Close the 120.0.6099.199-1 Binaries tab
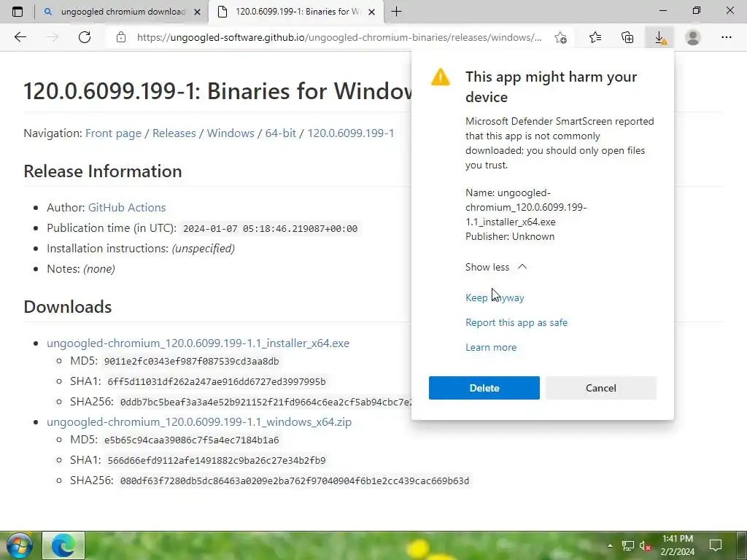This screenshot has width=747, height=560. tap(372, 12)
